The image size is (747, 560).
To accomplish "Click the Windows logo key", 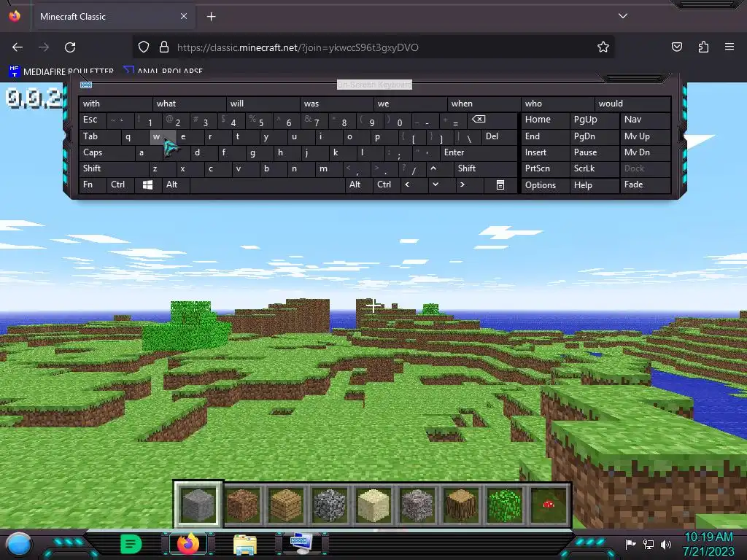I will pos(147,184).
